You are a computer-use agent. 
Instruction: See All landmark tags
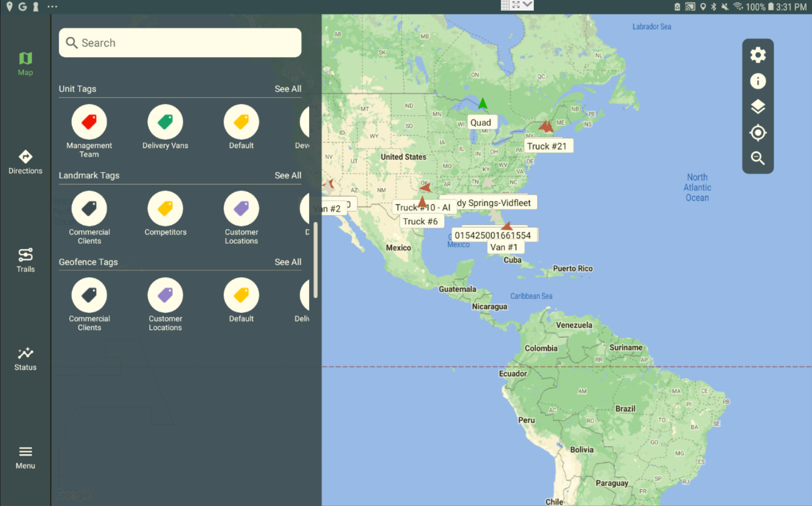pos(288,175)
